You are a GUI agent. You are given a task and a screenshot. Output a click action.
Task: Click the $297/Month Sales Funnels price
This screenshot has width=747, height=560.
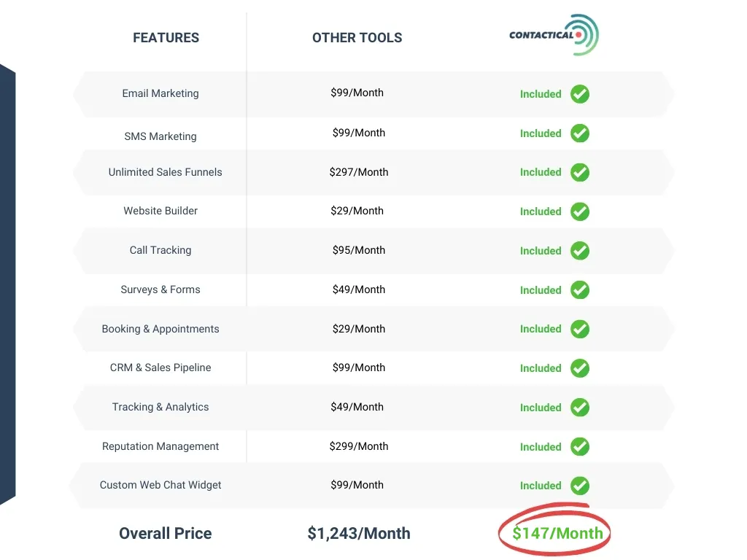click(359, 172)
